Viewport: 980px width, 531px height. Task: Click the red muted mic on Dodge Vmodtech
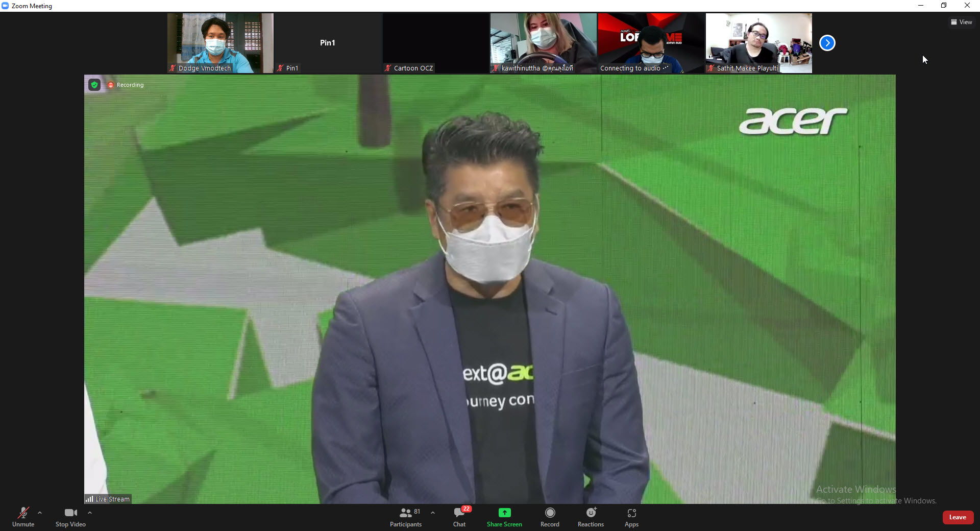[173, 68]
